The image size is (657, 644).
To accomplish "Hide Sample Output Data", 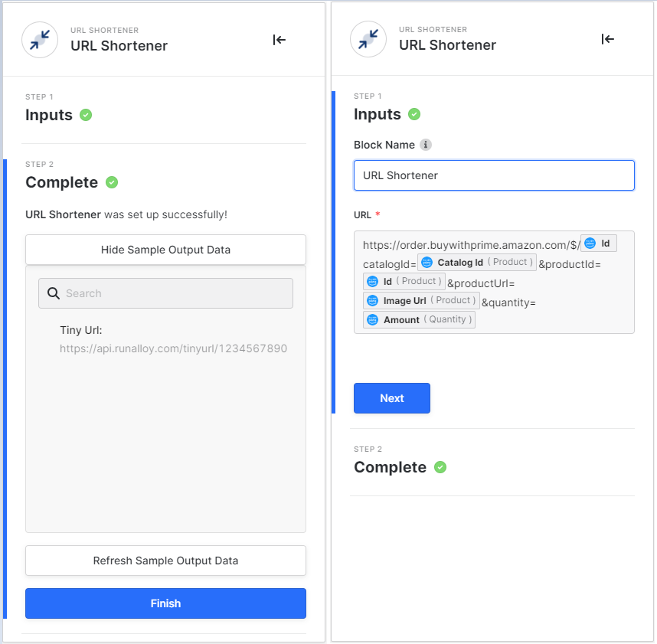I will (165, 250).
